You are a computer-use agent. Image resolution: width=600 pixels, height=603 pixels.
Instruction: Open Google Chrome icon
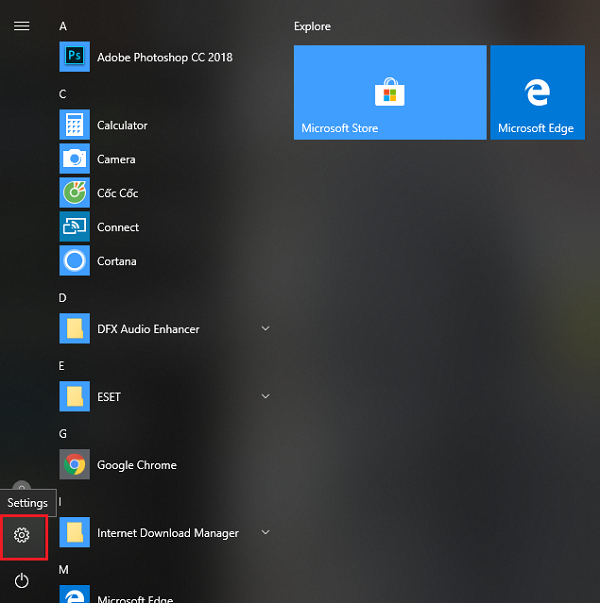(74, 465)
